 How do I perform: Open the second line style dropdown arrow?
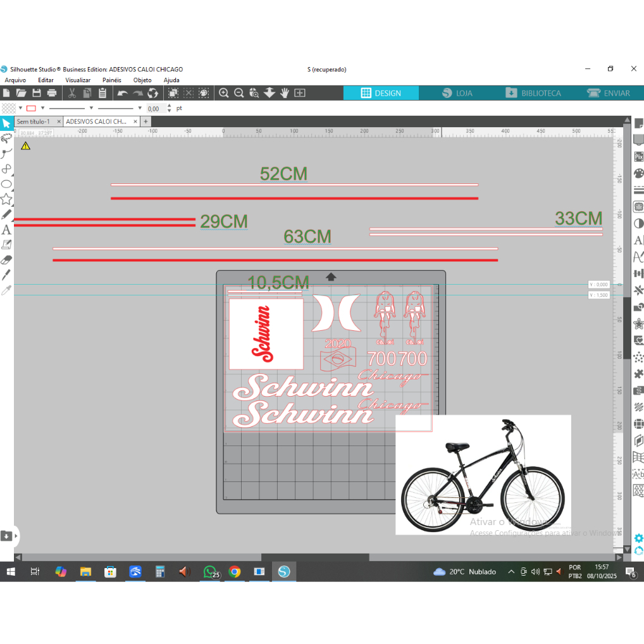(x=140, y=108)
